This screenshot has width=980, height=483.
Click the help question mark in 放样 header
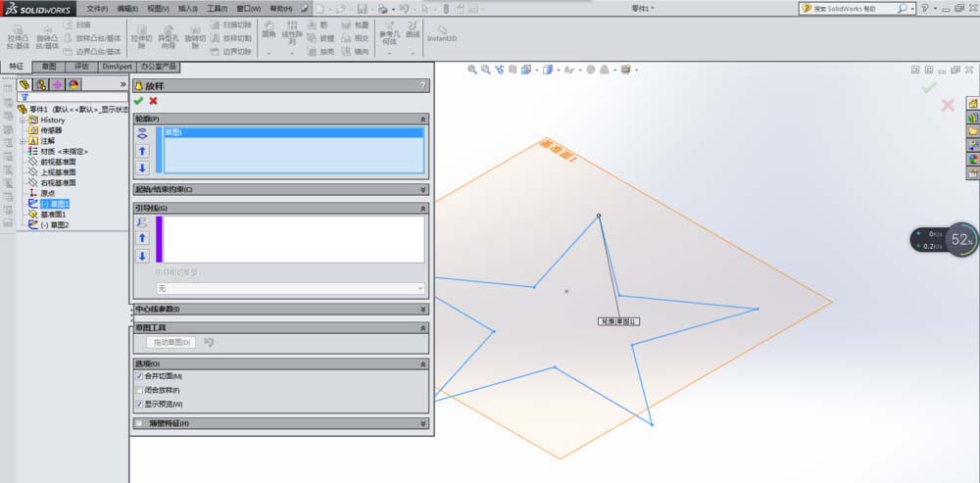pos(423,86)
